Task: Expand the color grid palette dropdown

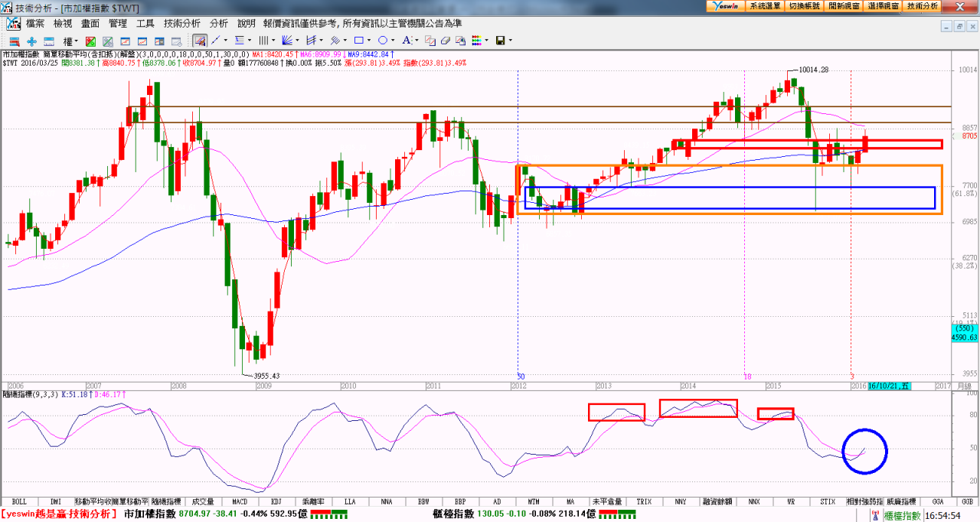Action: 485,41
